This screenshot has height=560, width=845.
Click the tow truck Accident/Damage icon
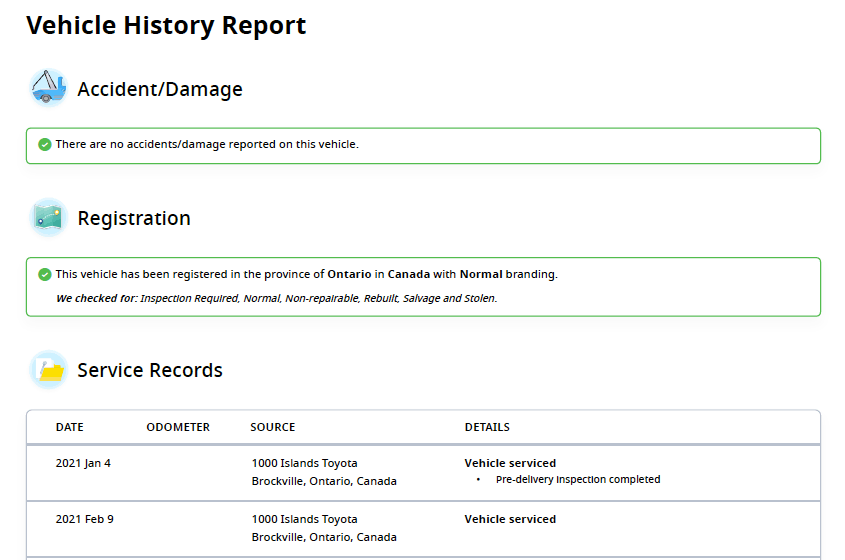47,88
